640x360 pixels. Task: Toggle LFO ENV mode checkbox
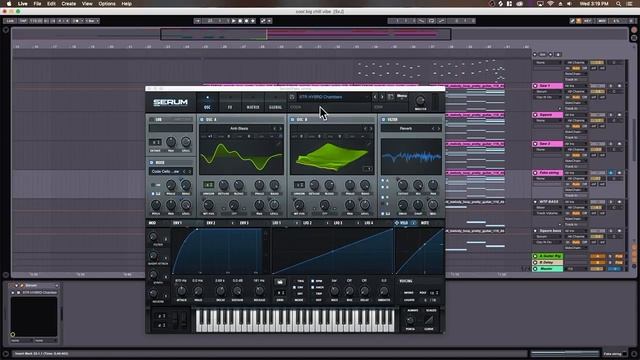[x=294, y=287]
